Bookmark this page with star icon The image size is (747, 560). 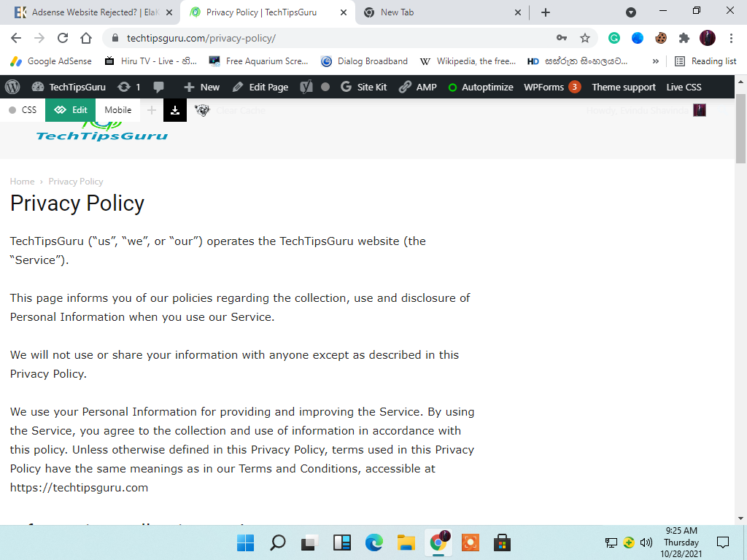tap(585, 38)
